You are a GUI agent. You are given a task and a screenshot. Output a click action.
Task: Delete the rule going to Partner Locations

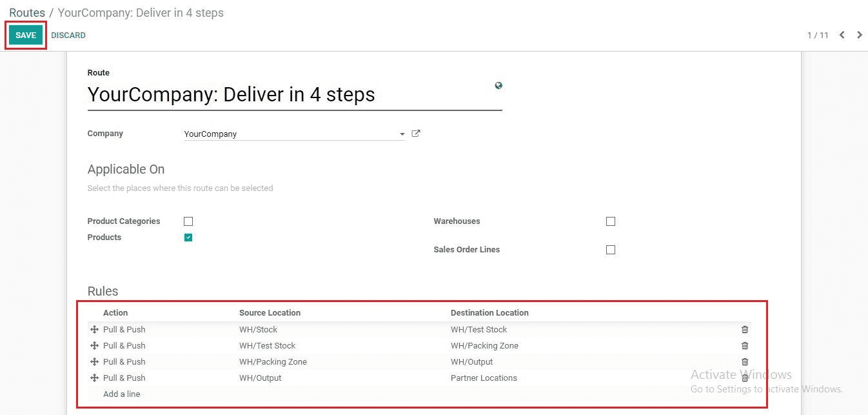745,378
